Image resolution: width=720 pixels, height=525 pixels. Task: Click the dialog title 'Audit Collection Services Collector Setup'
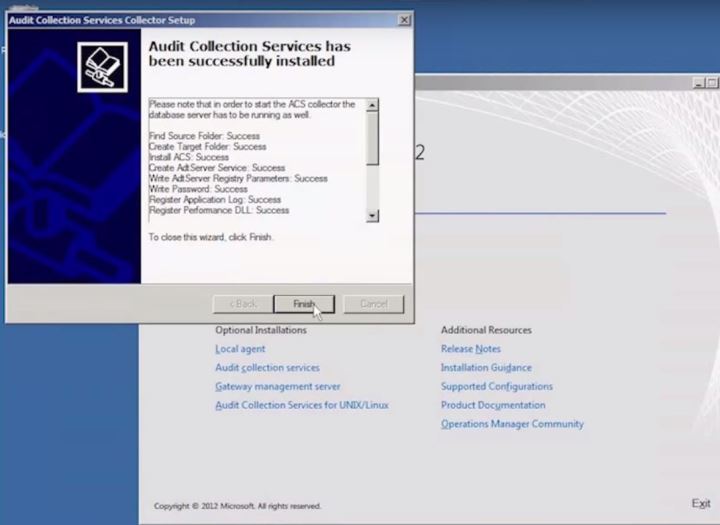pos(102,20)
